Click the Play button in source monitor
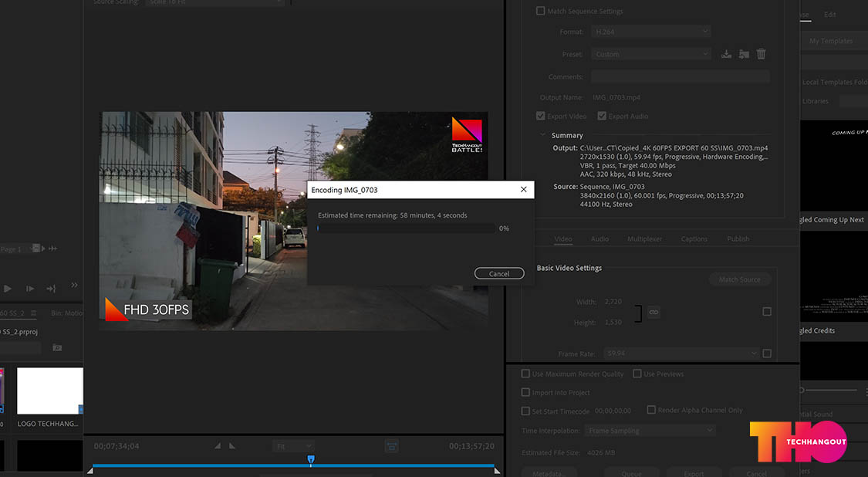The image size is (868, 477). coord(7,289)
